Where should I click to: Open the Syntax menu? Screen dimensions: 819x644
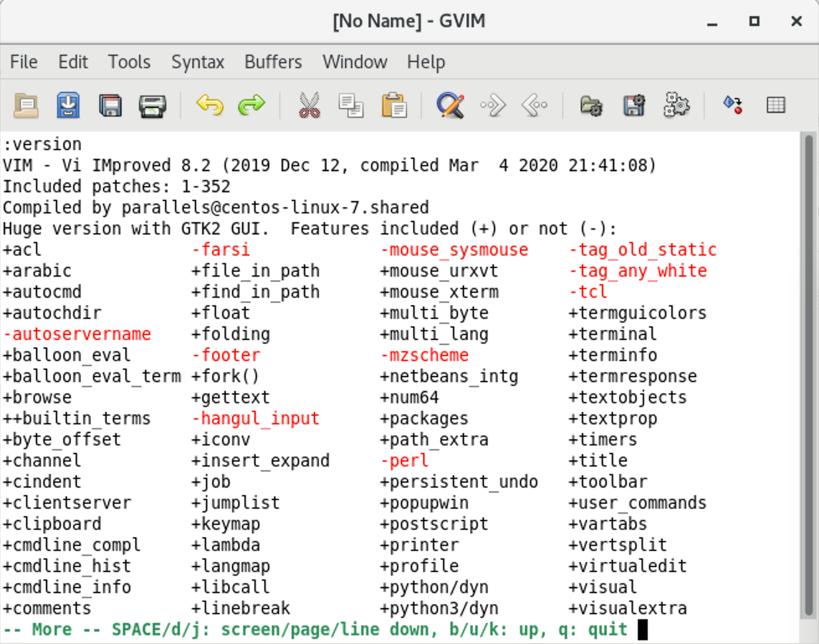(197, 61)
